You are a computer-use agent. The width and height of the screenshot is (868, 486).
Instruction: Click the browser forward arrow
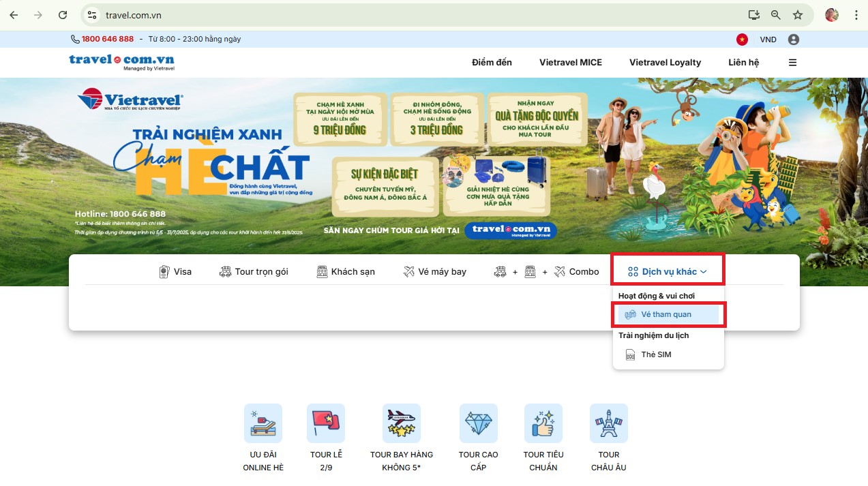[38, 15]
